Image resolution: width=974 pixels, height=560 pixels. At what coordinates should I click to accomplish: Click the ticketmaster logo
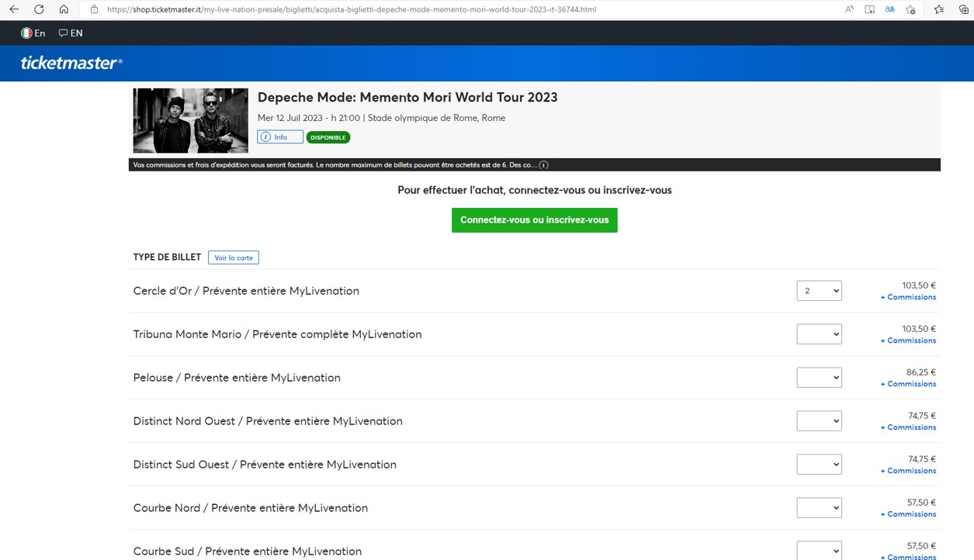[x=71, y=63]
